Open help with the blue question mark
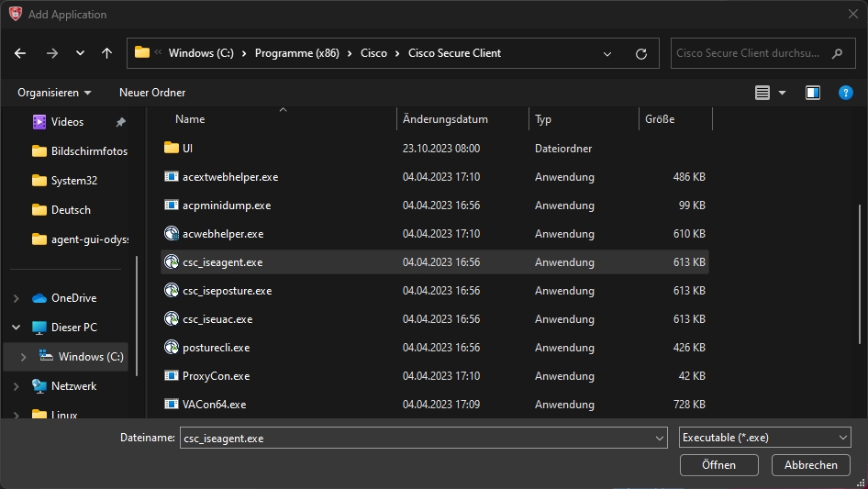Viewport: 868px width, 489px height. (x=846, y=93)
